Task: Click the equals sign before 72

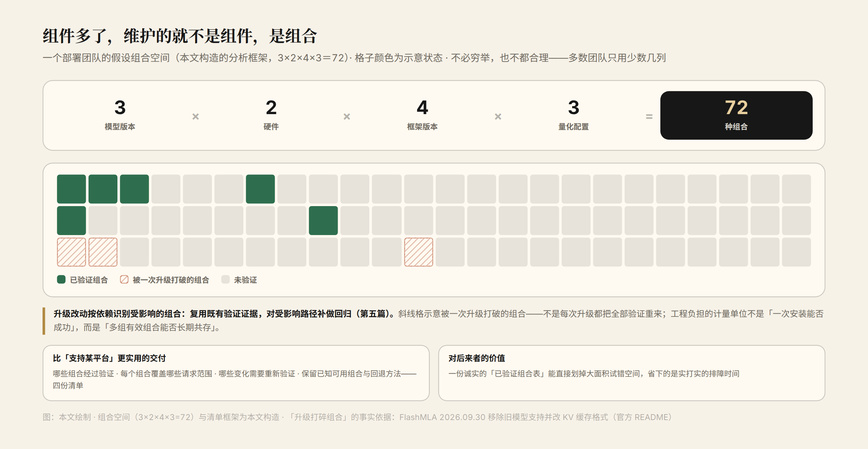Action: click(x=649, y=117)
